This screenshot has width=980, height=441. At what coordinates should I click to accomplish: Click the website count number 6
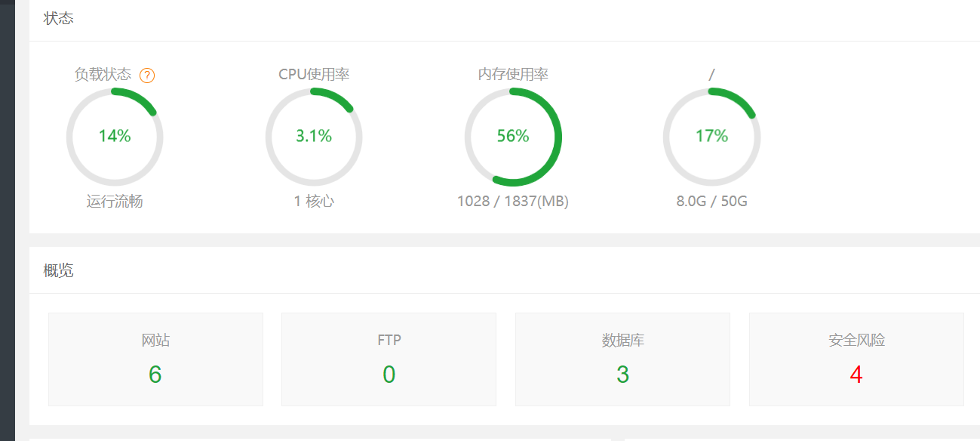pos(155,375)
